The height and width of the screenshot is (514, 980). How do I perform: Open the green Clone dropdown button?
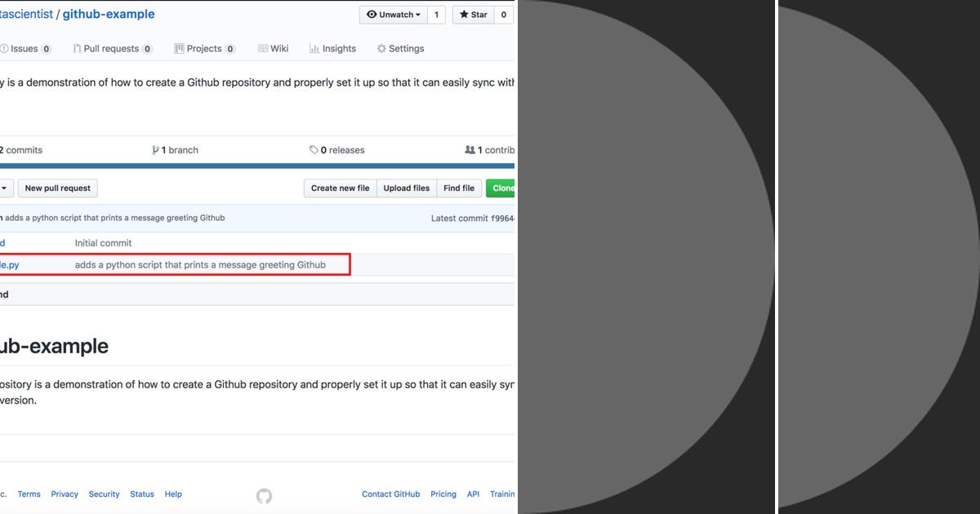(x=501, y=188)
